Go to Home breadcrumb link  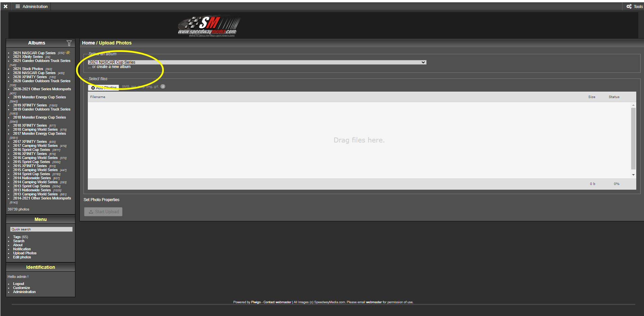pos(88,43)
